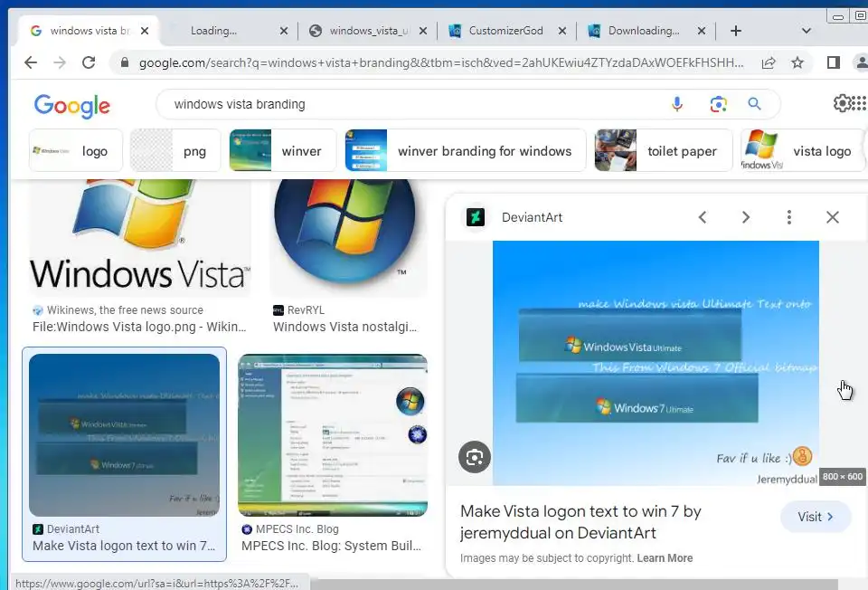Open 'Make Vista logon text to win 7...' link
The height and width of the screenshot is (590, 868).
124,546
